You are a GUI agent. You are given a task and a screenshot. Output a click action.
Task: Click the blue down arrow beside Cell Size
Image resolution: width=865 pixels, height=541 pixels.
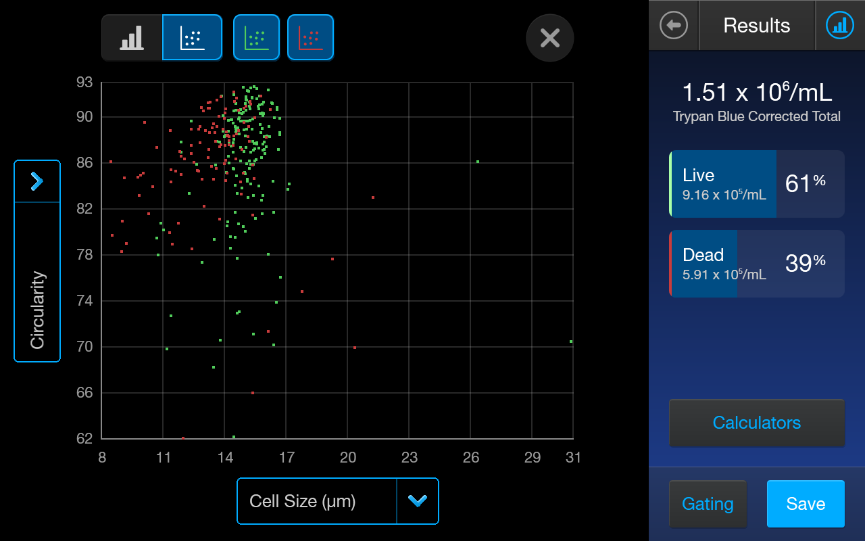click(417, 501)
